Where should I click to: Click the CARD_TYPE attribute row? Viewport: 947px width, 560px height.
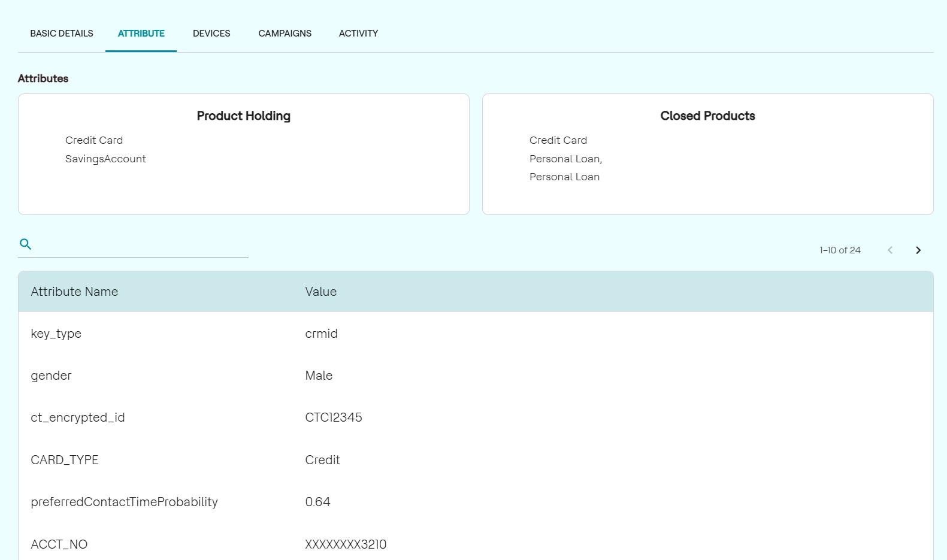click(x=65, y=460)
